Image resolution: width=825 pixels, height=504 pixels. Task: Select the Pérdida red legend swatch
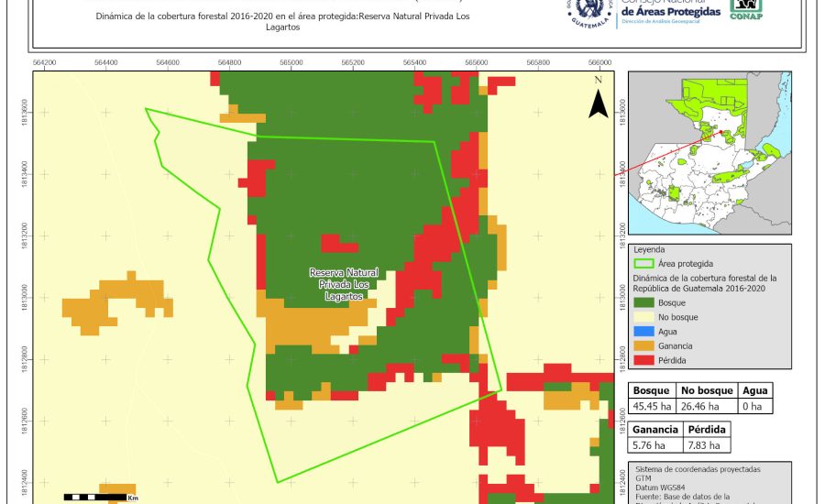point(643,360)
